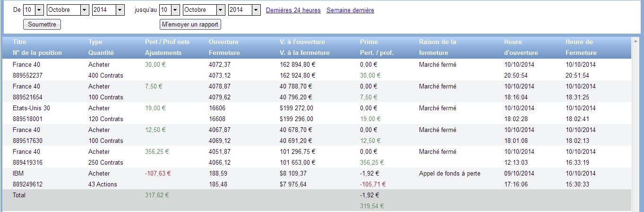Click the Soumettre button
The height and width of the screenshot is (212, 644).
(x=42, y=24)
